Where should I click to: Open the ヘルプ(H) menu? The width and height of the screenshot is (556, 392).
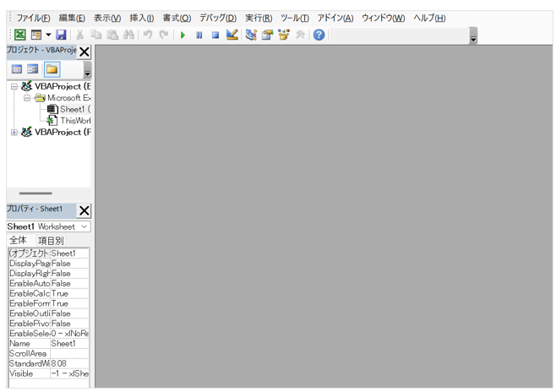429,18
